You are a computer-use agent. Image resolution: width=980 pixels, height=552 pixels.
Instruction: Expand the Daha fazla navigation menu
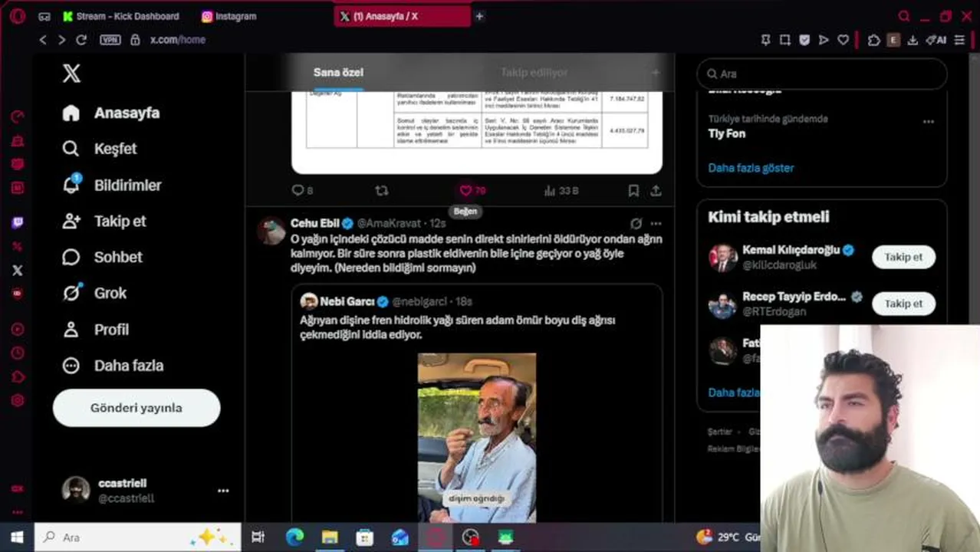pyautogui.click(x=113, y=366)
